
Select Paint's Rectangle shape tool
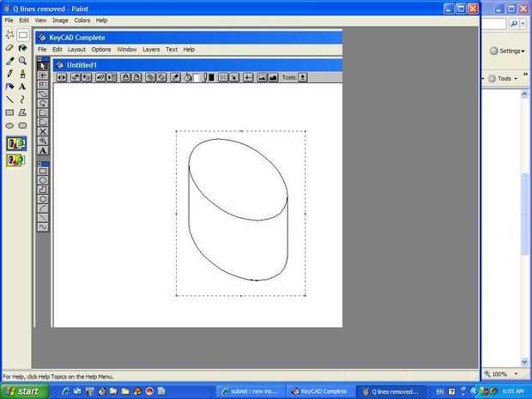point(9,112)
